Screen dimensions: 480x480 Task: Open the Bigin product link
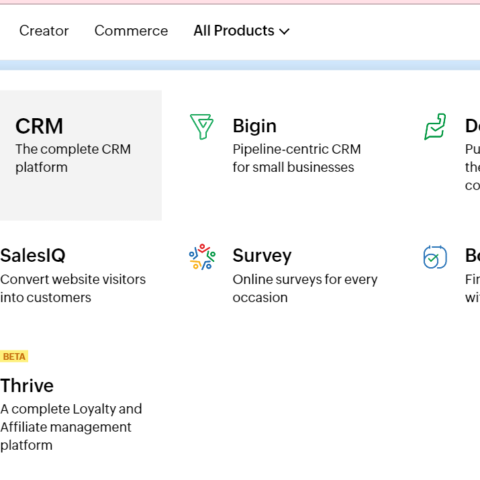click(x=255, y=126)
